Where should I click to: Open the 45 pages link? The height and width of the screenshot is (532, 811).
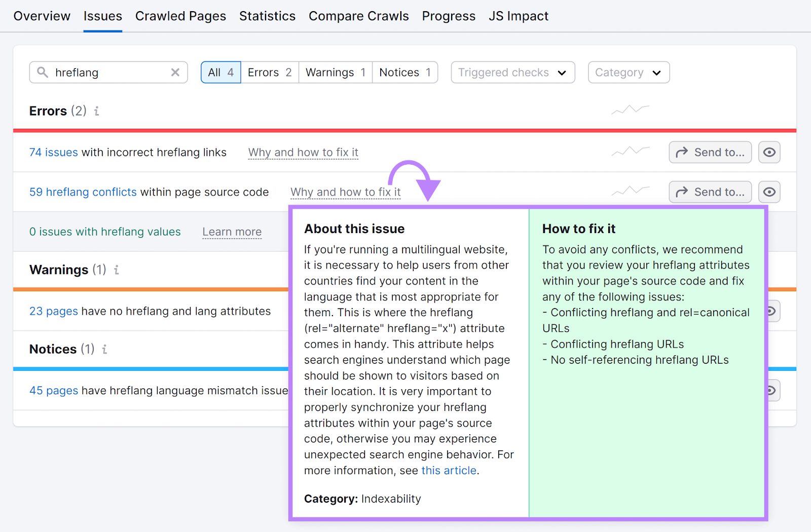click(x=54, y=391)
